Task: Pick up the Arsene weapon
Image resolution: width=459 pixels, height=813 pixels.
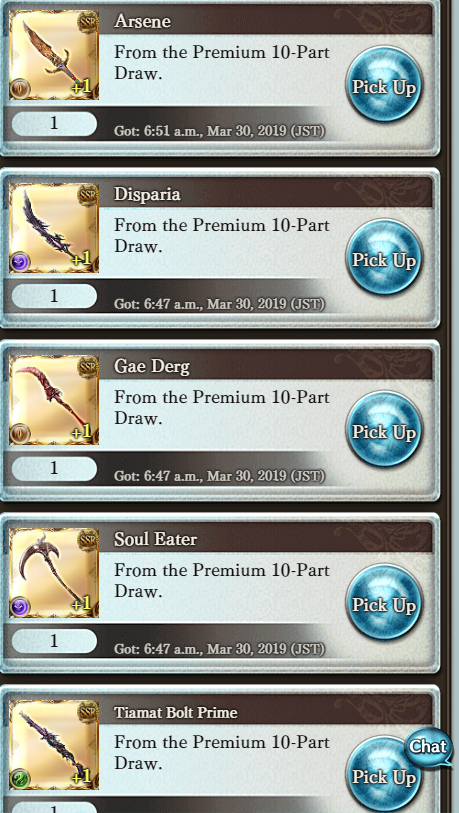Action: pyautogui.click(x=384, y=85)
